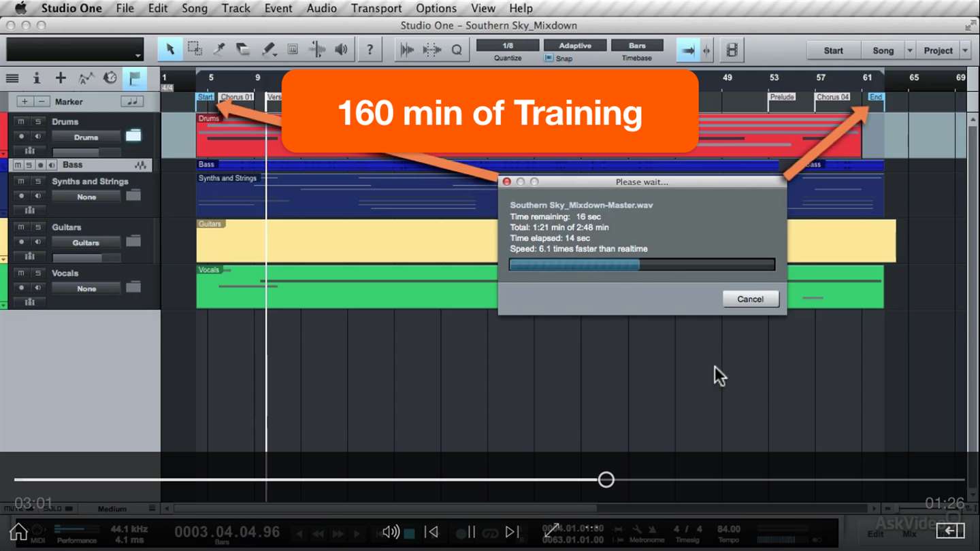Open the Project button dropdown arrow

coord(965,50)
